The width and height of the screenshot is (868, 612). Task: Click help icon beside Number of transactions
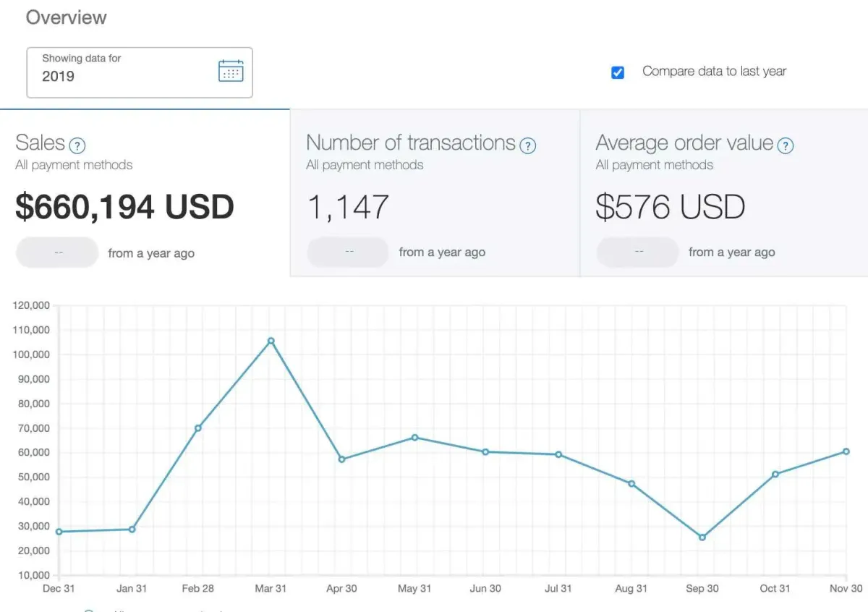pos(528,145)
